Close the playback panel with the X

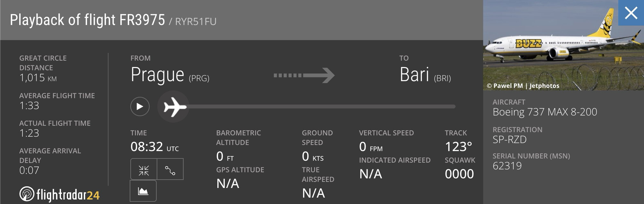[631, 13]
